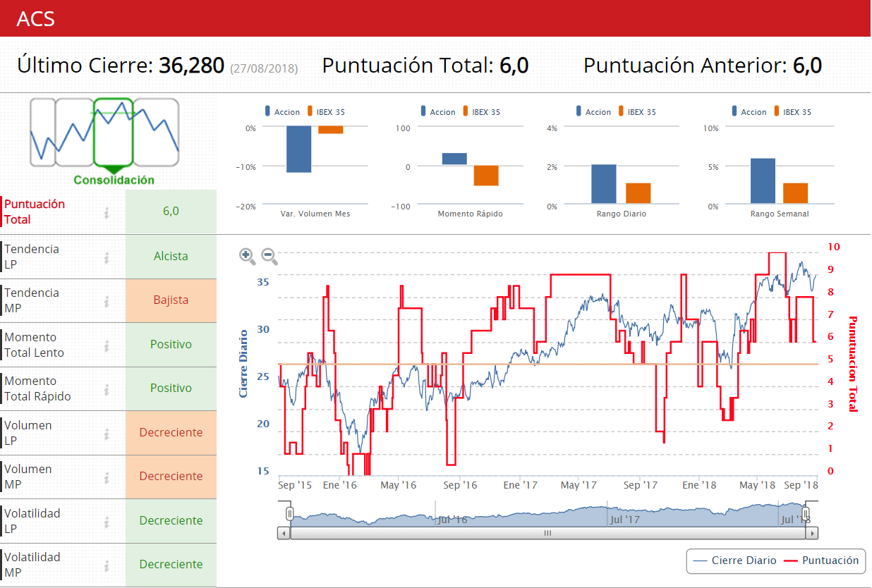Click the Cierre Diario vertical axis title
This screenshot has height=588, width=872.
(243, 363)
